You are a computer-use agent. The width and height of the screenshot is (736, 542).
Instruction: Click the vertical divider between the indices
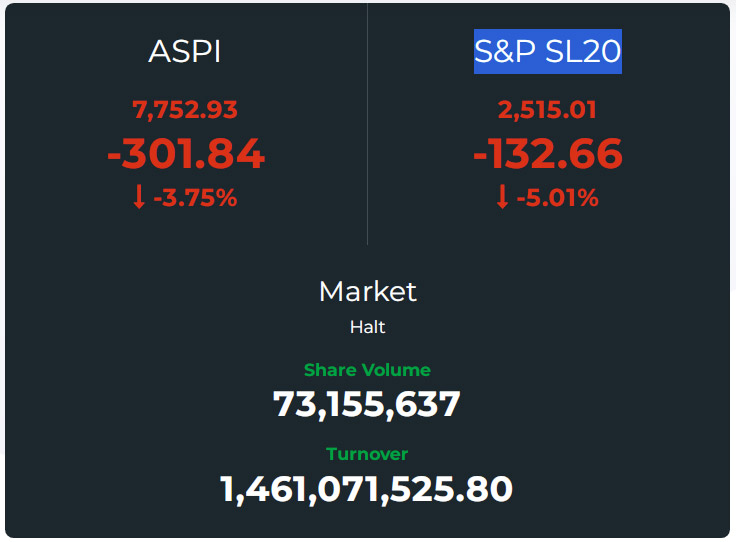click(368, 124)
